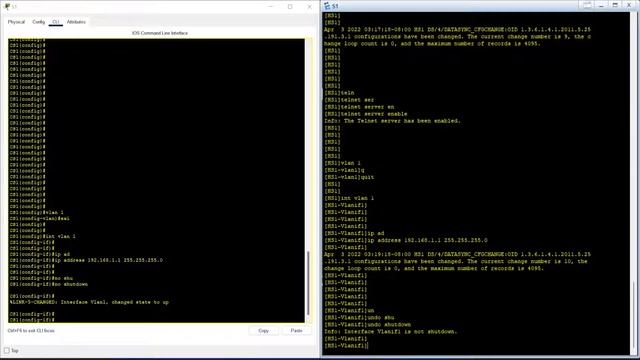Viewport: 640px width, 360px height.
Task: Select the CLI tab
Action: pyautogui.click(x=56, y=22)
